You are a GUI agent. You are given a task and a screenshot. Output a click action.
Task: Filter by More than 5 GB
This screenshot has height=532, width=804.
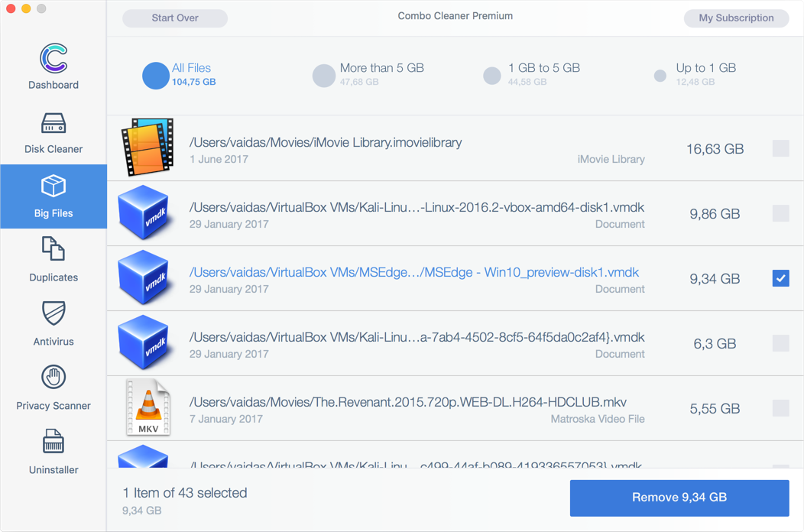coord(368,75)
